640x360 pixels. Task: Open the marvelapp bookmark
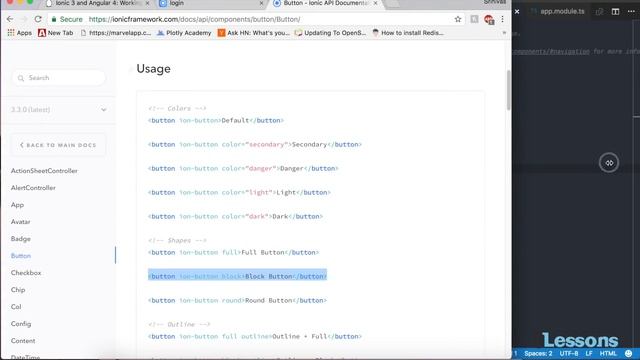tap(116, 33)
